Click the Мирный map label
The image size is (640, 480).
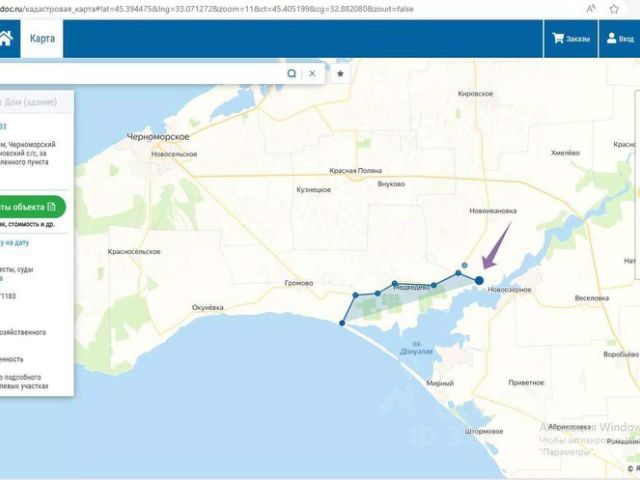tap(440, 383)
